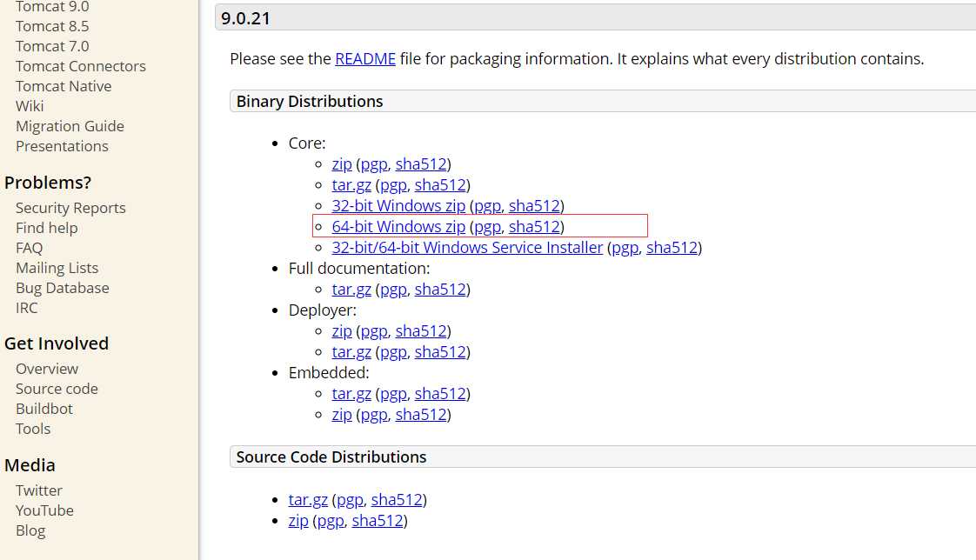976x560 pixels.
Task: Download Source Code tar.gz distribution
Action: tap(307, 500)
